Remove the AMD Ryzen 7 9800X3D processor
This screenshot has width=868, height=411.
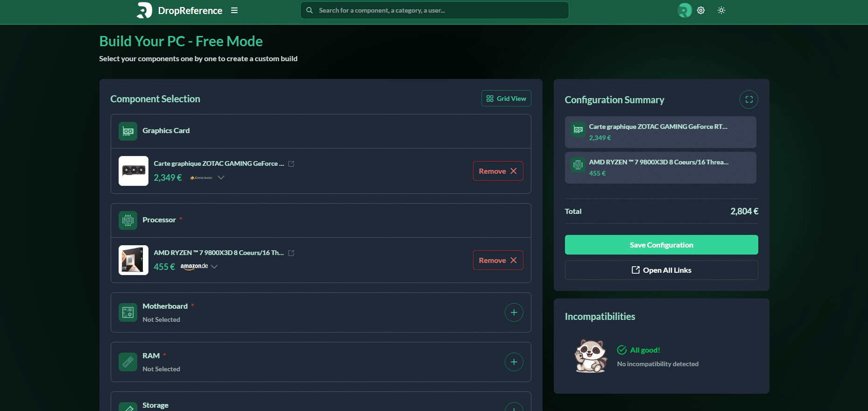point(498,260)
